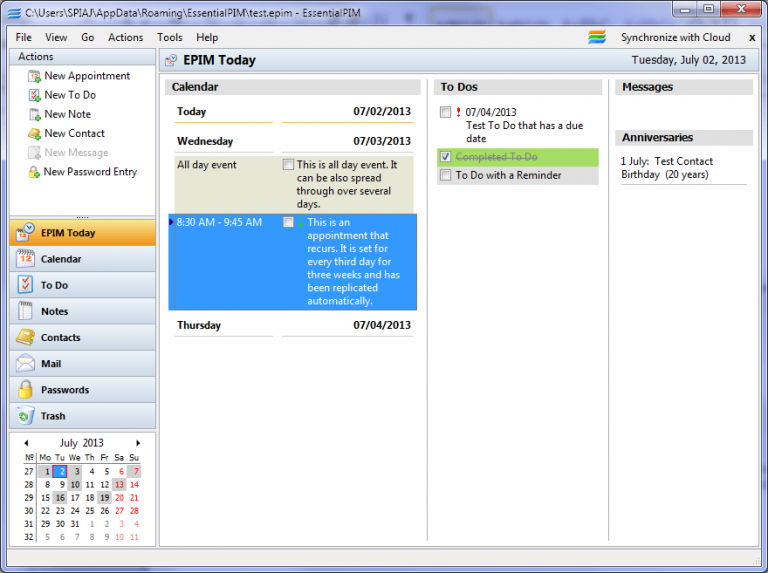Click the Synchronize with Cloud icon

[597, 37]
